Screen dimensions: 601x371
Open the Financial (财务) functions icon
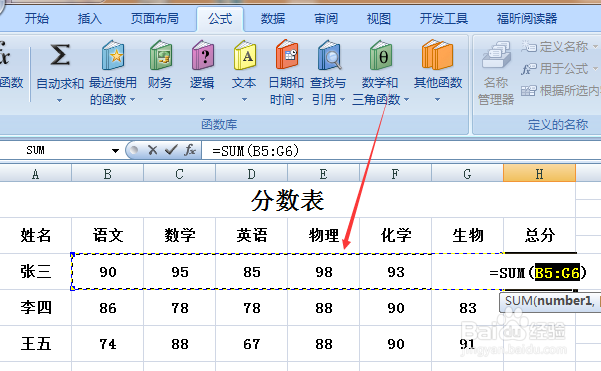(161, 55)
